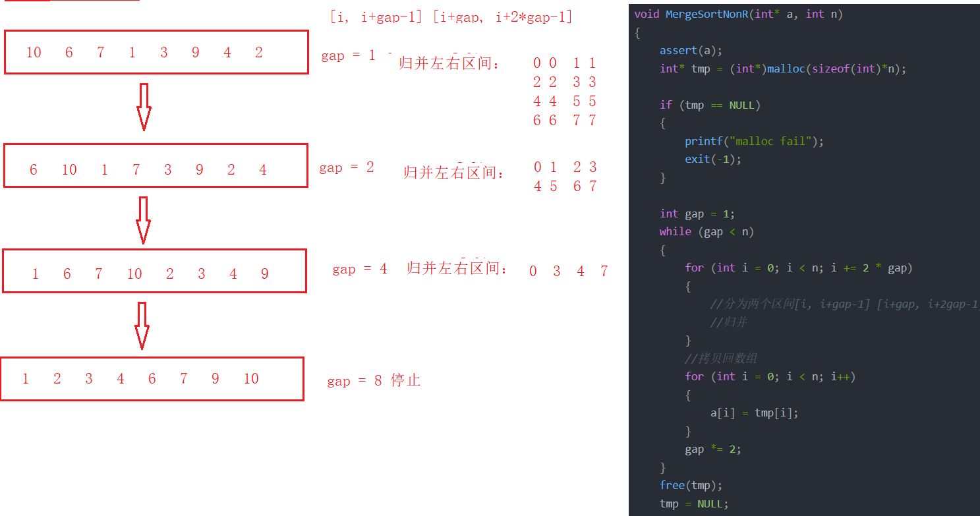Click the index row "4 5 6 7"
This screenshot has height=516, width=980.
click(x=565, y=186)
